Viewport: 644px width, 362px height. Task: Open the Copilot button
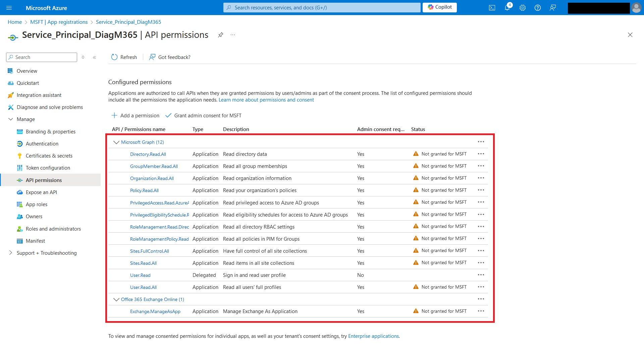click(x=439, y=7)
